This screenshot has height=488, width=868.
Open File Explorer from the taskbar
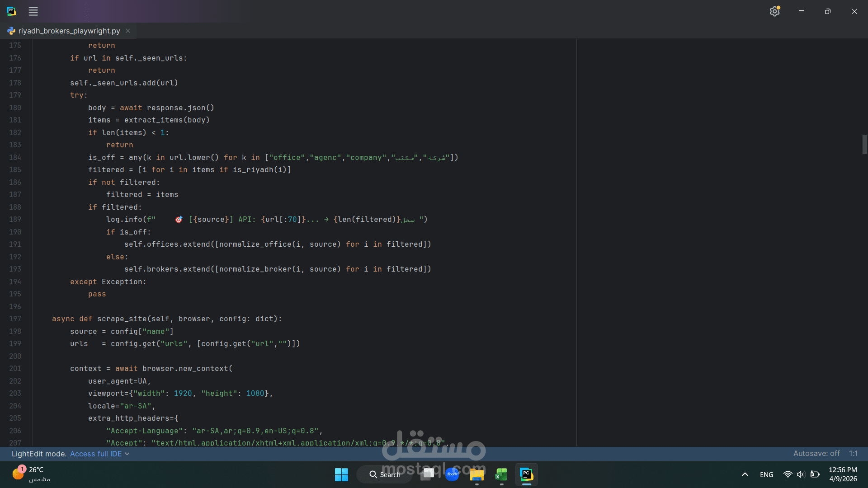coord(476,474)
